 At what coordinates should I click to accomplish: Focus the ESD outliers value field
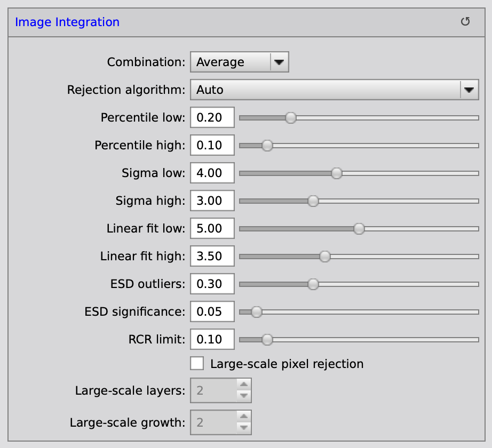coord(212,284)
